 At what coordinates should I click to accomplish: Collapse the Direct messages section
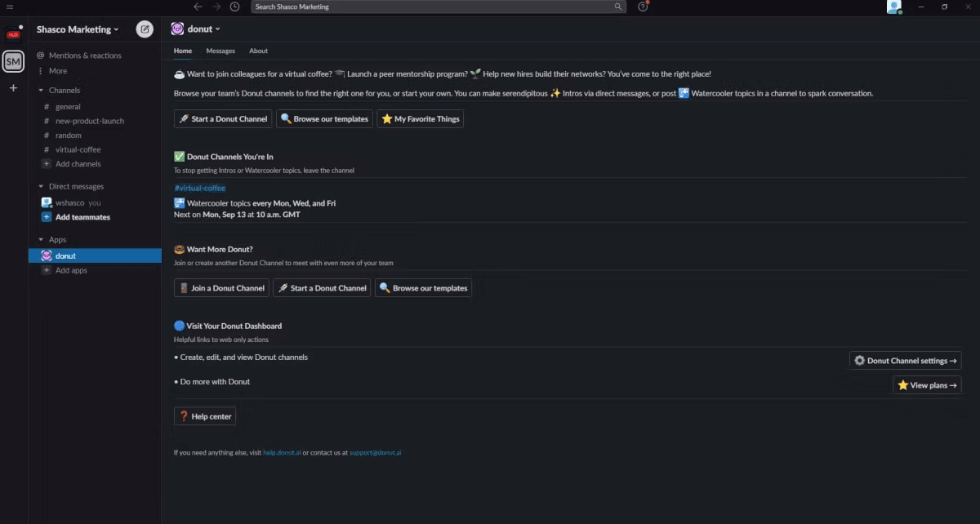[41, 187]
